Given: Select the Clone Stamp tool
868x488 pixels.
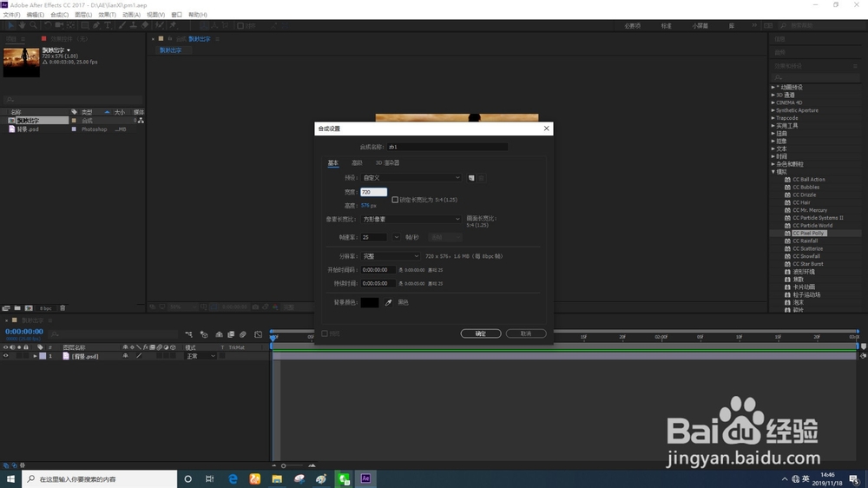Looking at the screenshot, I should click(134, 25).
